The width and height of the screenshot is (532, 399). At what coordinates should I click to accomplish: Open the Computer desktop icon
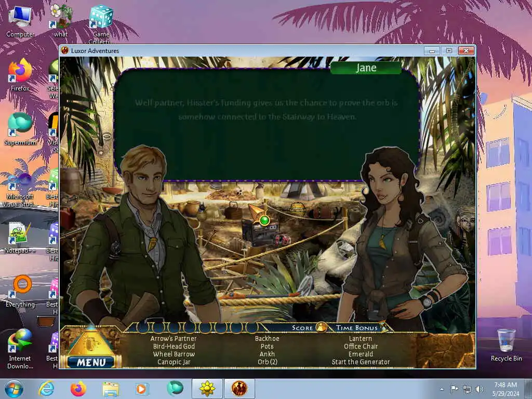(20, 21)
